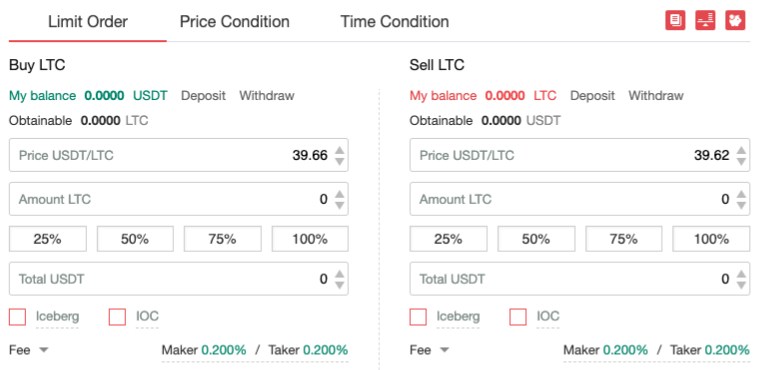Expand the Fee dropdown under Buy LTC

click(29, 350)
